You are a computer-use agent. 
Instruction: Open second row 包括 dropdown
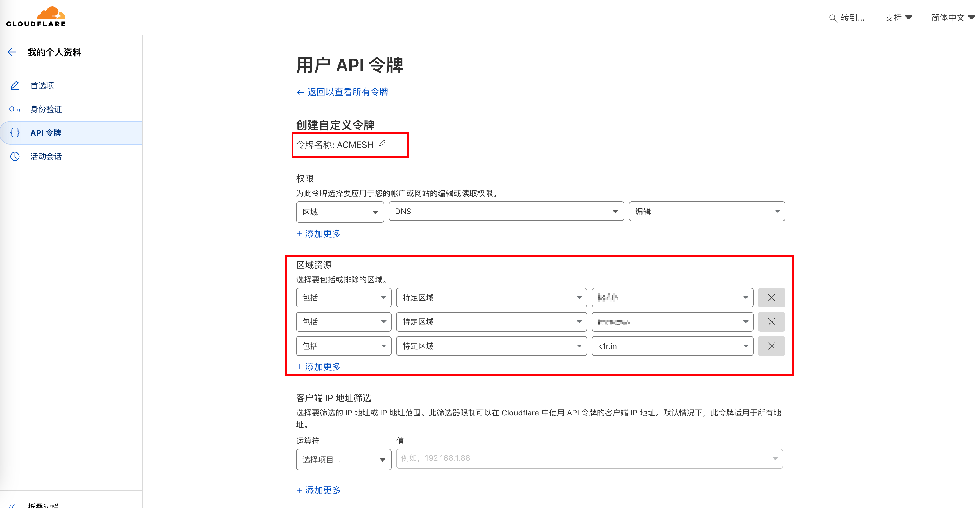[344, 322]
